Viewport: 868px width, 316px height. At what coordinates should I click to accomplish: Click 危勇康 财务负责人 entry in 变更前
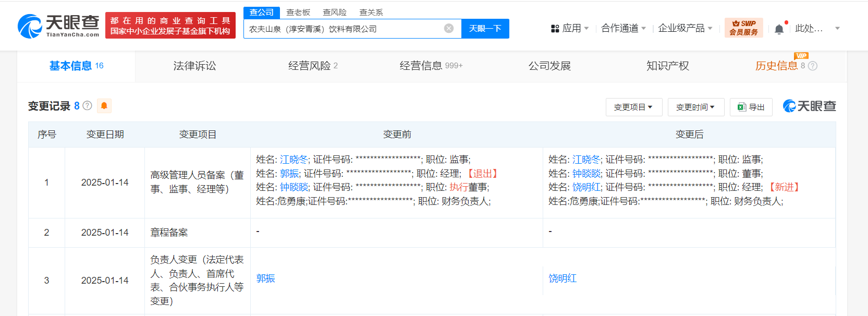point(373,201)
